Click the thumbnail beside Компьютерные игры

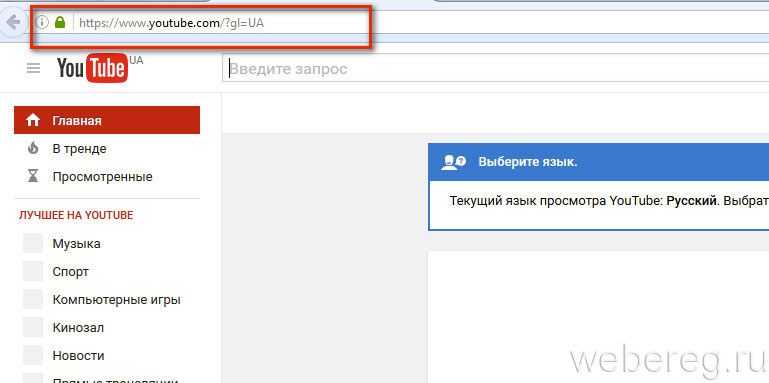click(x=33, y=299)
